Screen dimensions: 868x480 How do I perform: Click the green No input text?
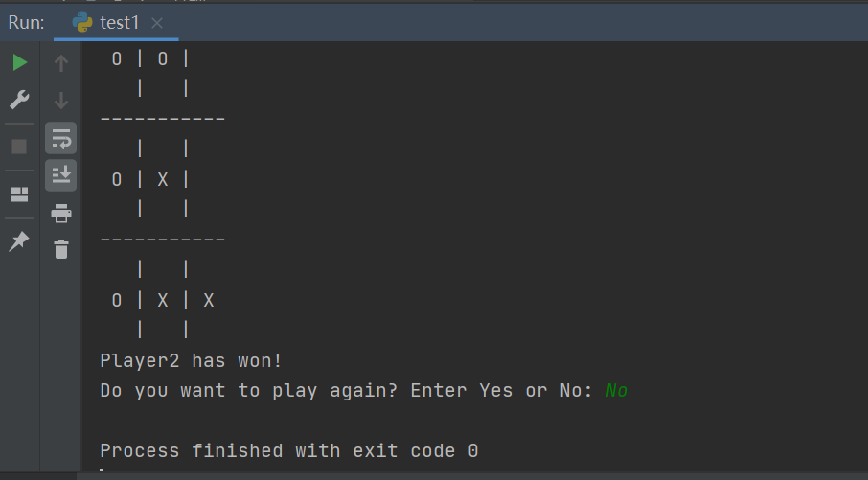(616, 390)
